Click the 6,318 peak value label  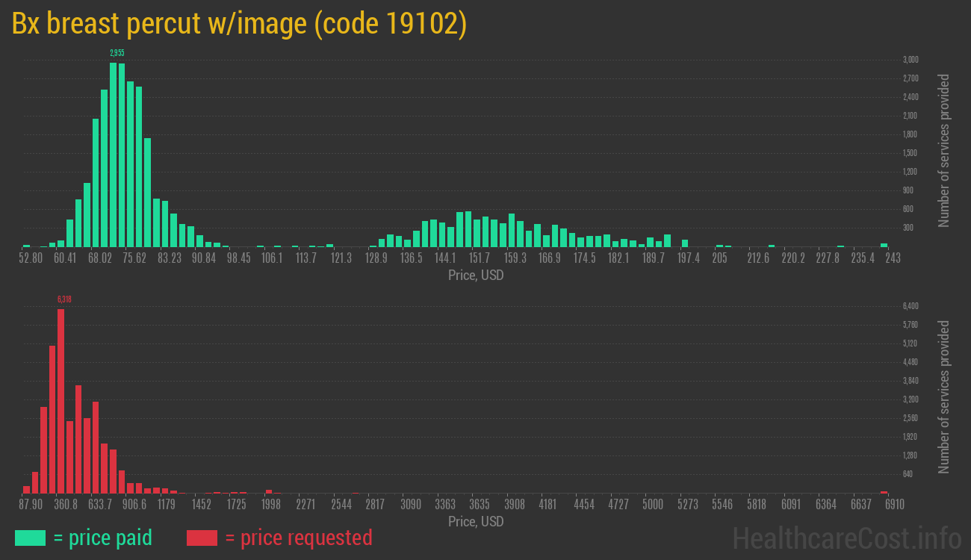pyautogui.click(x=64, y=299)
